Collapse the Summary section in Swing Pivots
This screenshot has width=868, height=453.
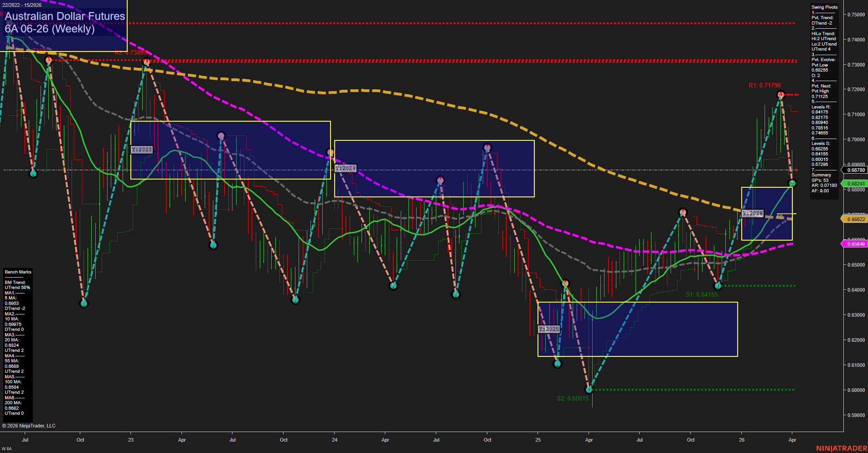[x=821, y=175]
